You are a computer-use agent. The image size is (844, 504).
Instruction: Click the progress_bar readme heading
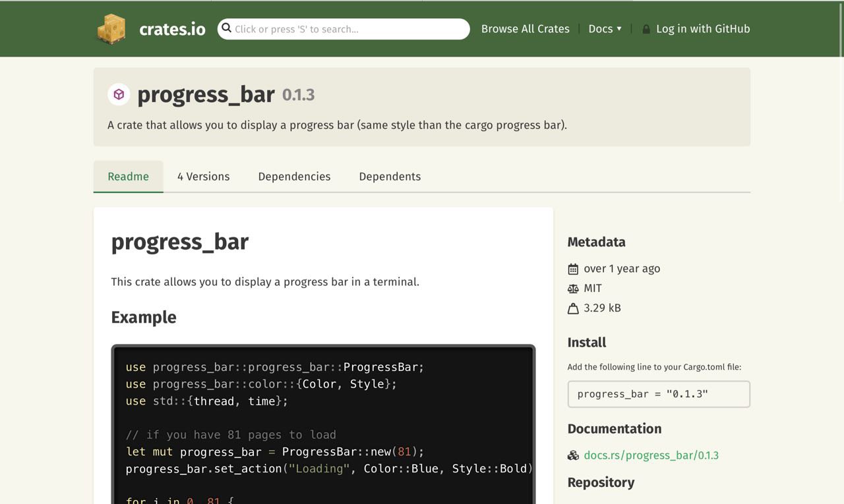point(180,242)
